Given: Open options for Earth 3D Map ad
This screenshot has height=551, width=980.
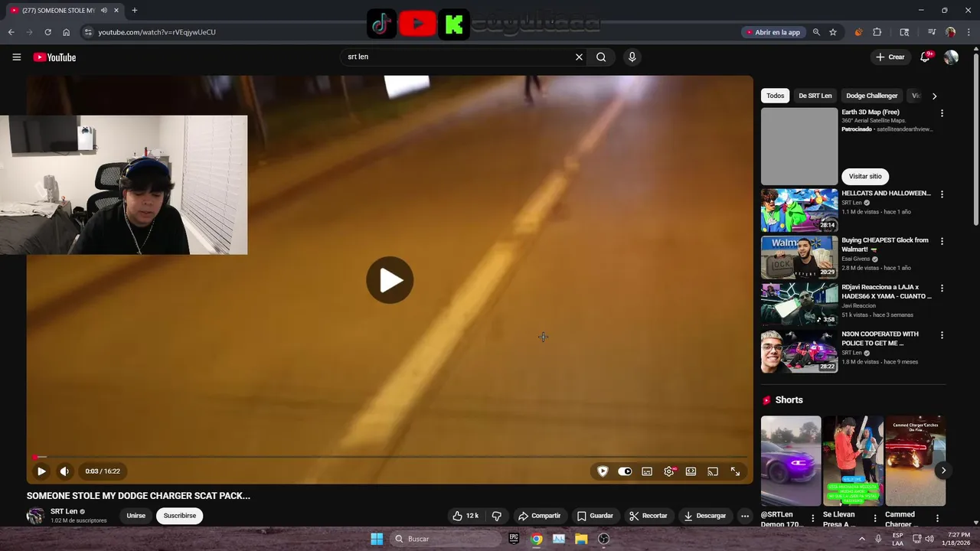Looking at the screenshot, I should tap(942, 113).
